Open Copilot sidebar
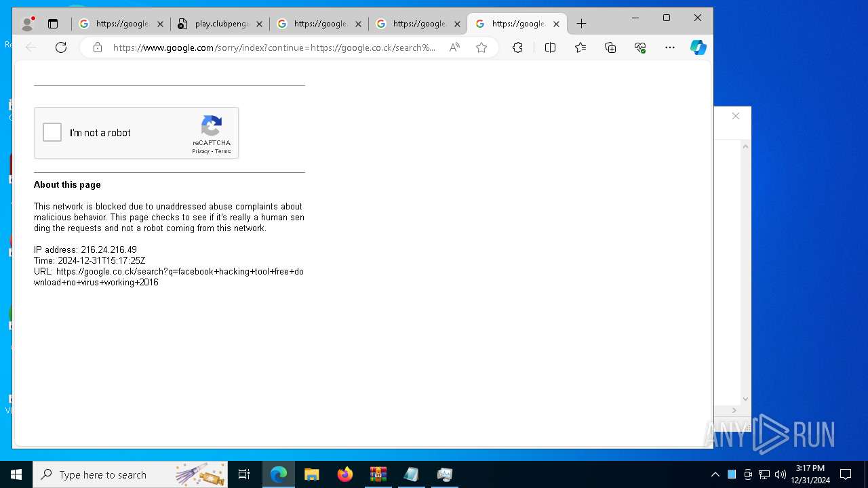The height and width of the screenshot is (488, 868). click(x=698, y=47)
